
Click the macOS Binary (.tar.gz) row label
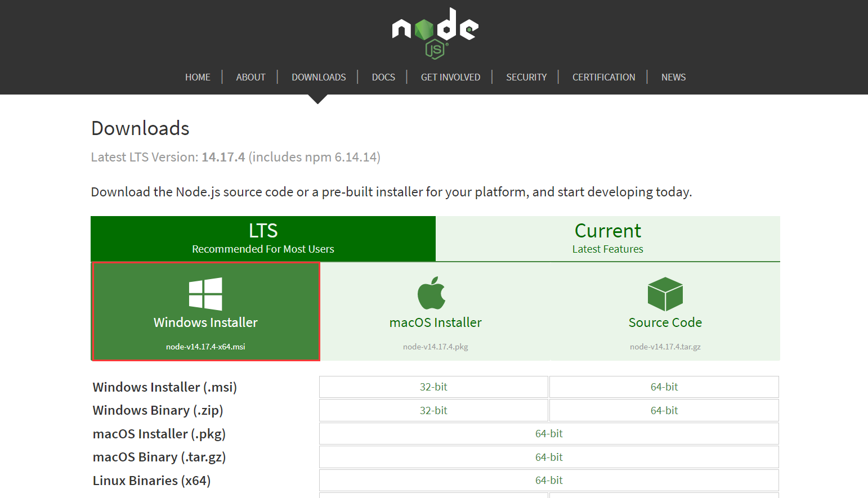point(159,457)
